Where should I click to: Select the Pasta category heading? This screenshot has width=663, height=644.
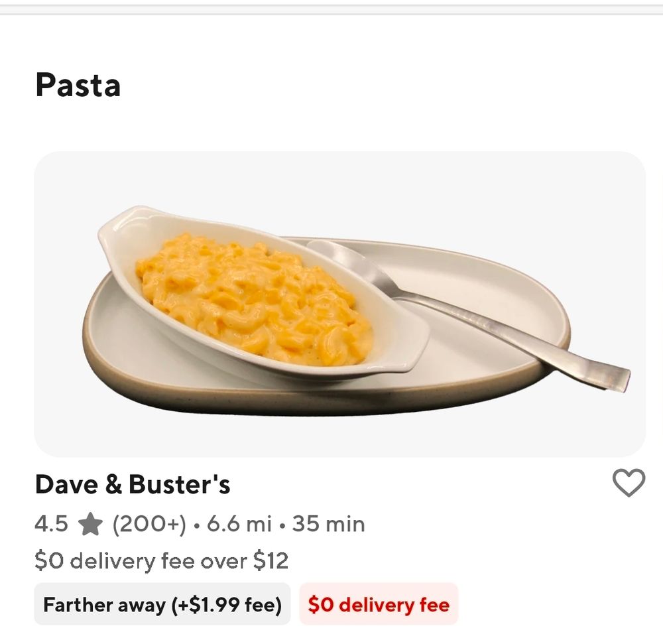click(x=78, y=85)
